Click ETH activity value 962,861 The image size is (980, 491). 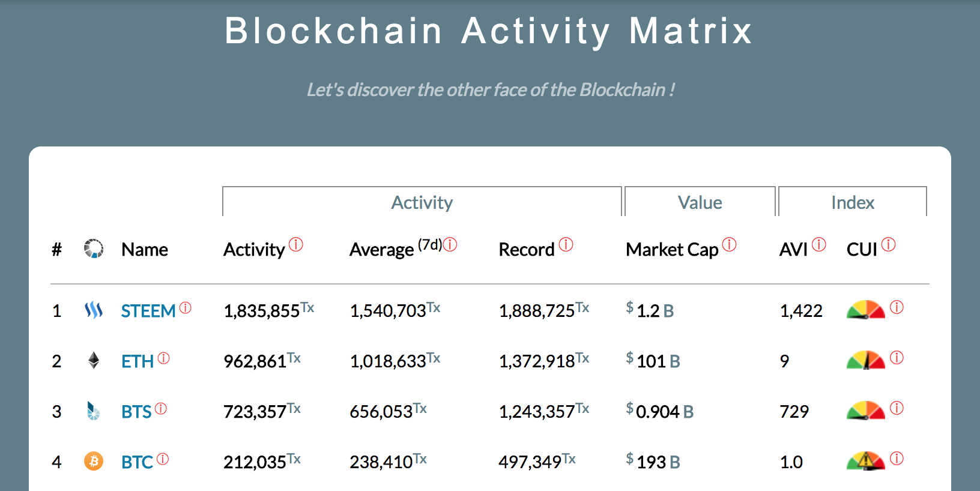[x=262, y=360]
